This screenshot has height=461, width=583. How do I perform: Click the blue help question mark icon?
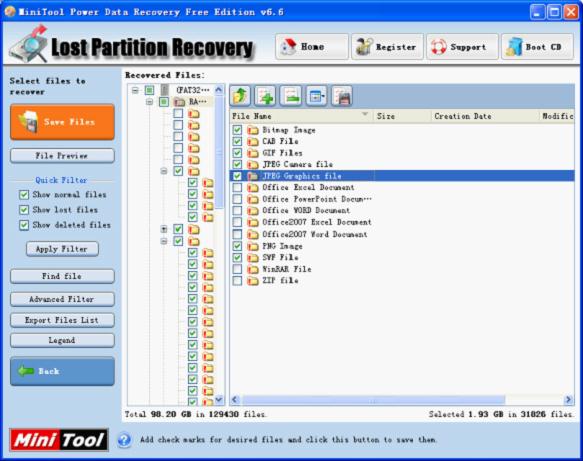(x=124, y=440)
